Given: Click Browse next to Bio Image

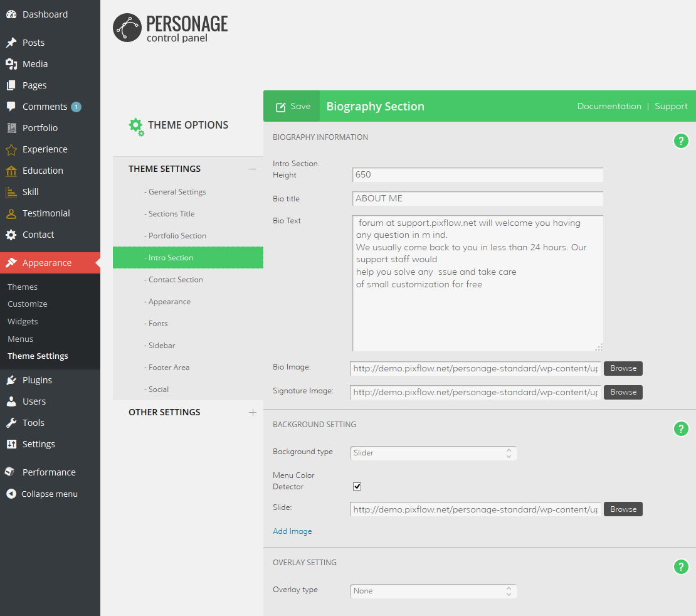Looking at the screenshot, I should click(623, 368).
